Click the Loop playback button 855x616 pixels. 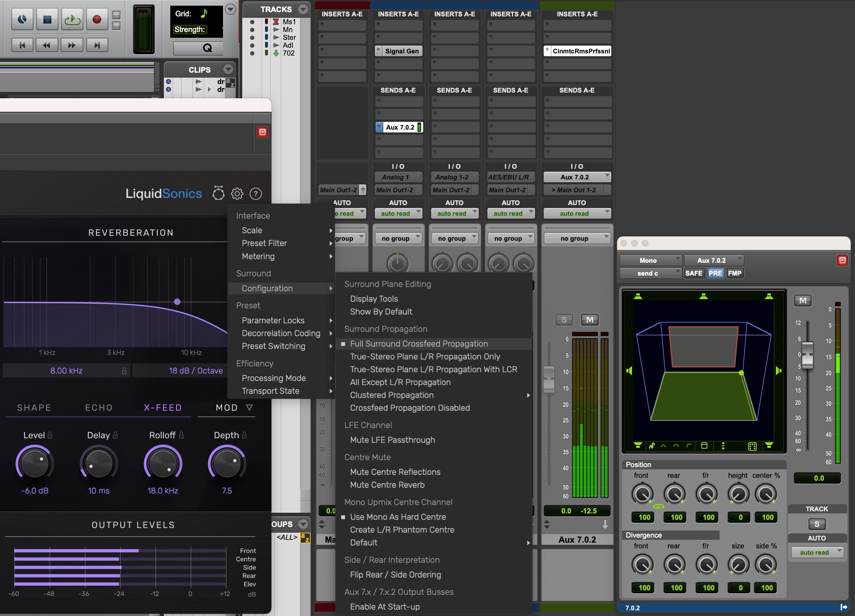[72, 19]
